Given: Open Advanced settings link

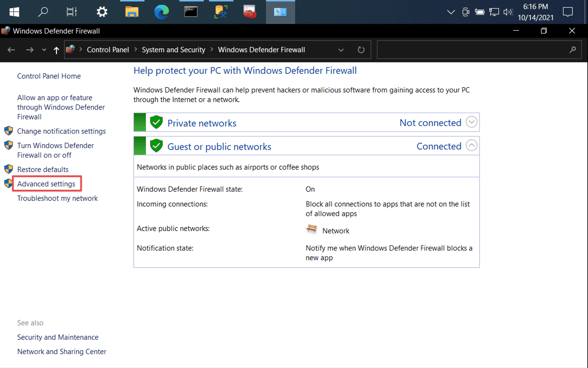Looking at the screenshot, I should click(46, 184).
